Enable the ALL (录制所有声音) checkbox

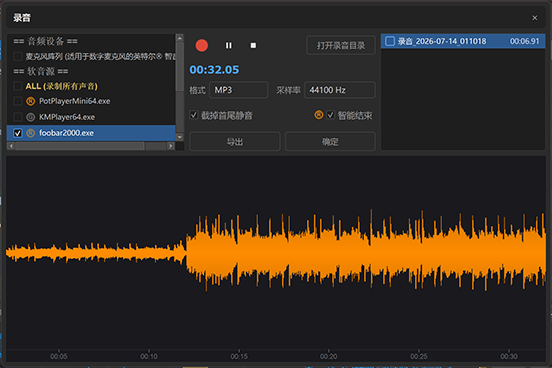[x=18, y=86]
